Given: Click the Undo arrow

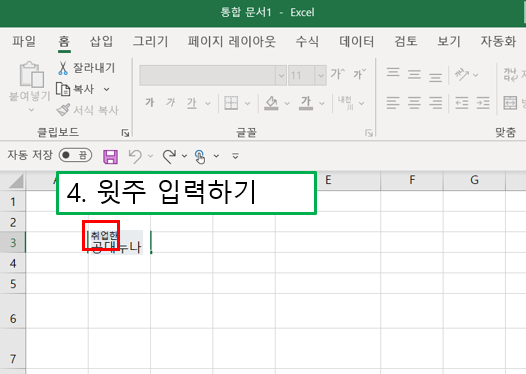Looking at the screenshot, I should click(x=135, y=156).
